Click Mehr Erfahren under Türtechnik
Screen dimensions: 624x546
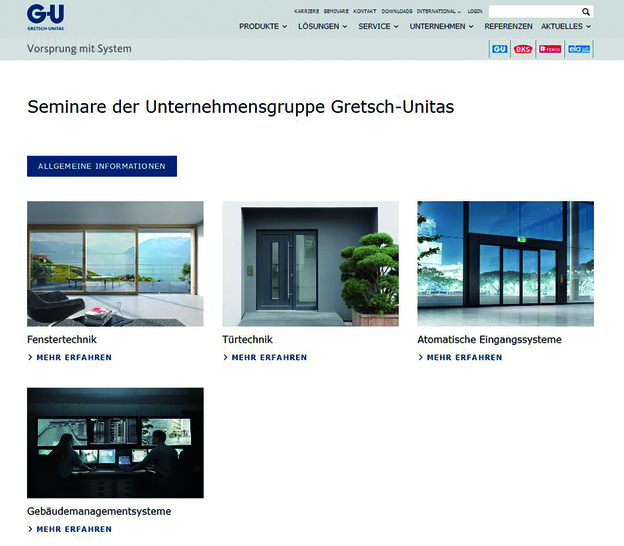(268, 357)
